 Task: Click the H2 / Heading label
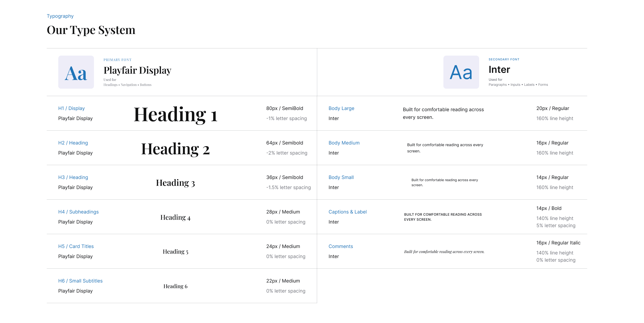tap(73, 143)
